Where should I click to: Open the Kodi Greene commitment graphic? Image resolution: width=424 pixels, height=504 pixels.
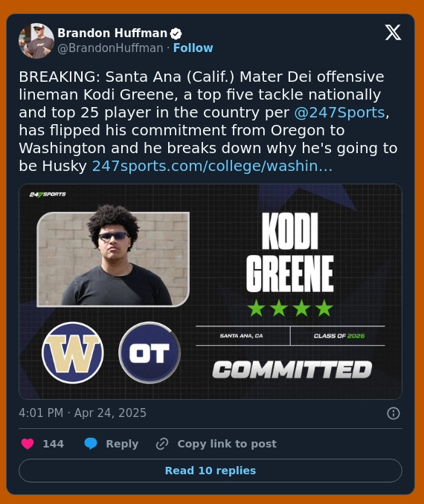211,291
